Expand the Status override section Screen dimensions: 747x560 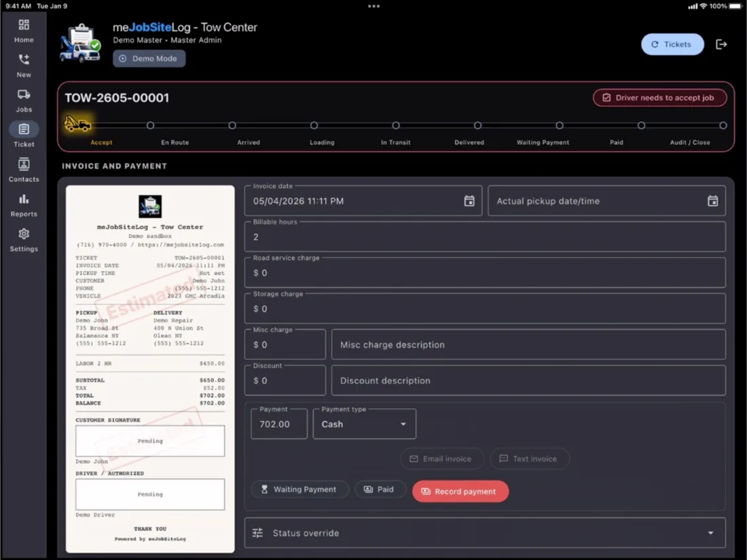(485, 533)
